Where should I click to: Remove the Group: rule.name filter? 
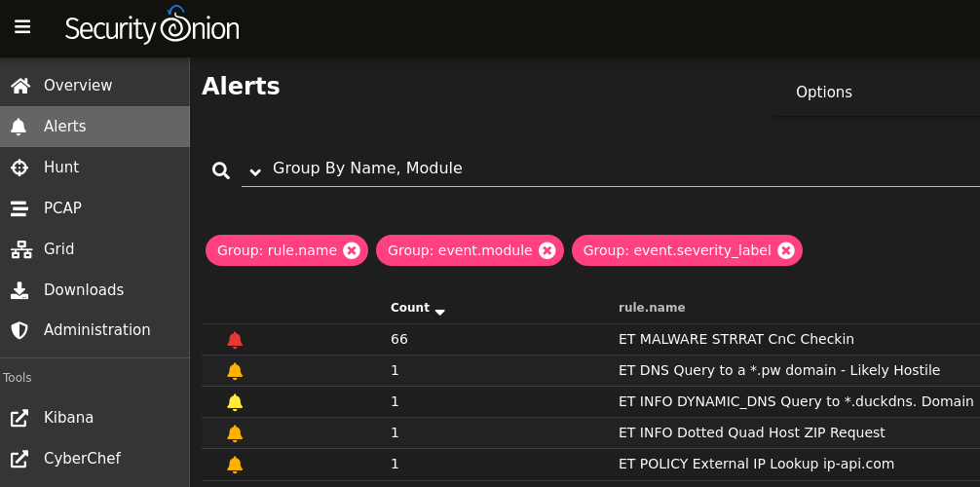(x=352, y=250)
